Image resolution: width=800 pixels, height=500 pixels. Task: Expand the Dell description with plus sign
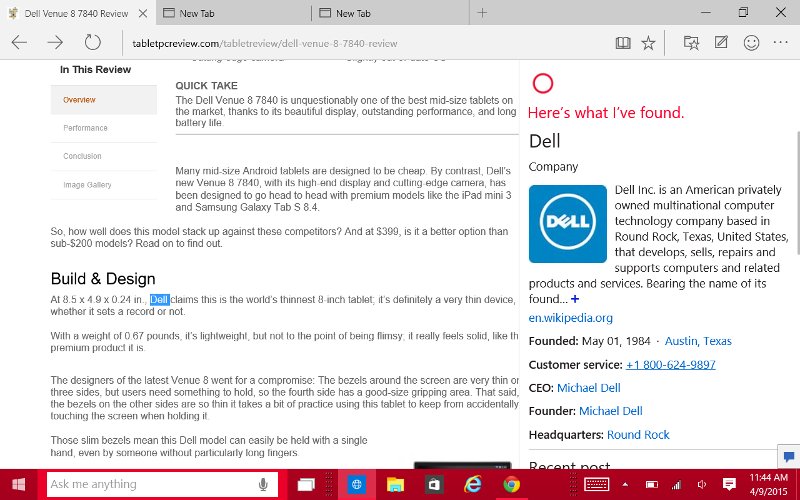[575, 299]
